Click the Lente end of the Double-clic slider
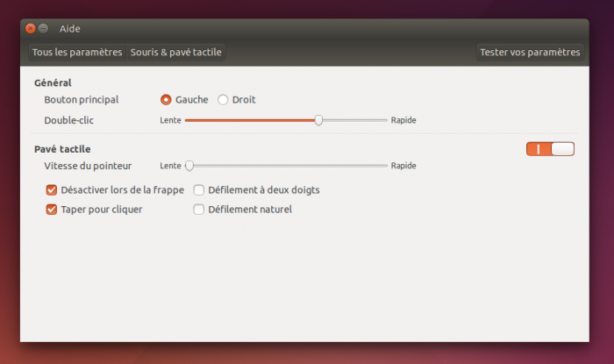The height and width of the screenshot is (364, 614). pos(187,120)
